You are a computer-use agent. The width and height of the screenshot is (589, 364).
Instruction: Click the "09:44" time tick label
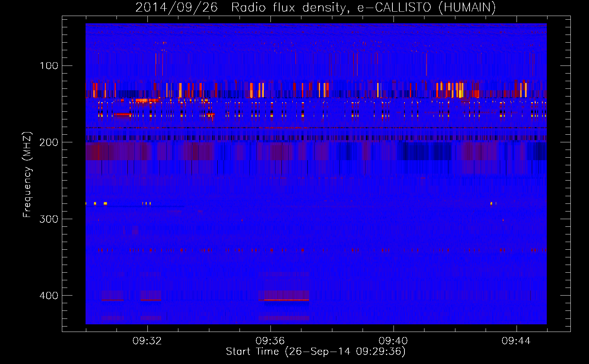(516, 341)
